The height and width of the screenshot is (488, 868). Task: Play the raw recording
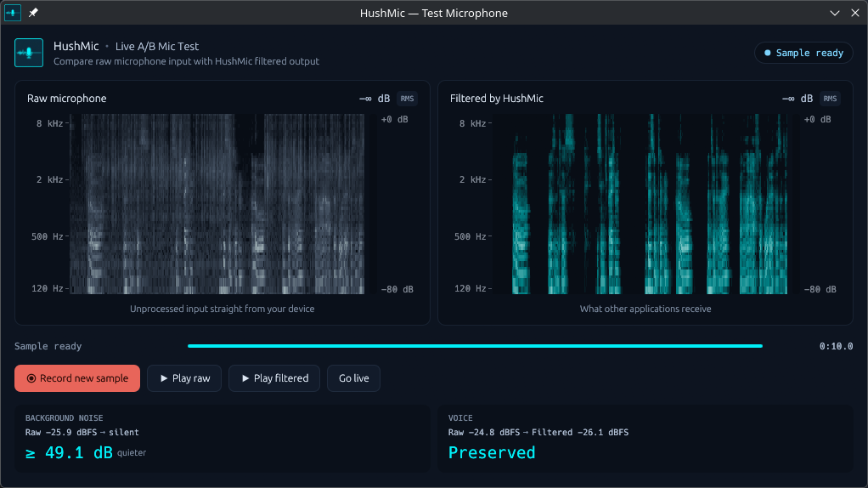click(184, 378)
